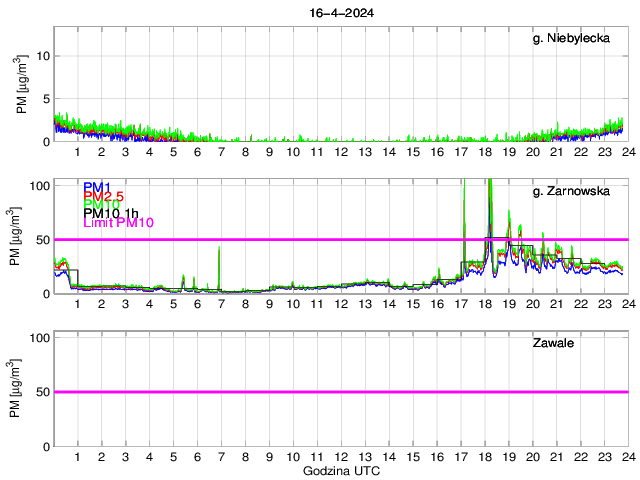
Task: Select hour 24 tick under the Zawale chart
Action: [627, 457]
